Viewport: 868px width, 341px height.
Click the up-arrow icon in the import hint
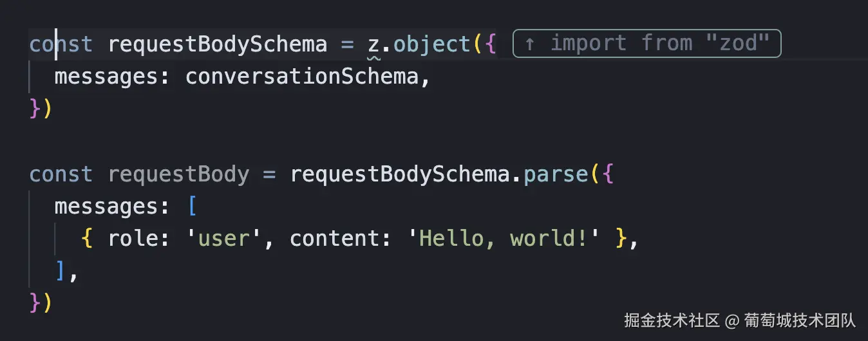point(529,44)
